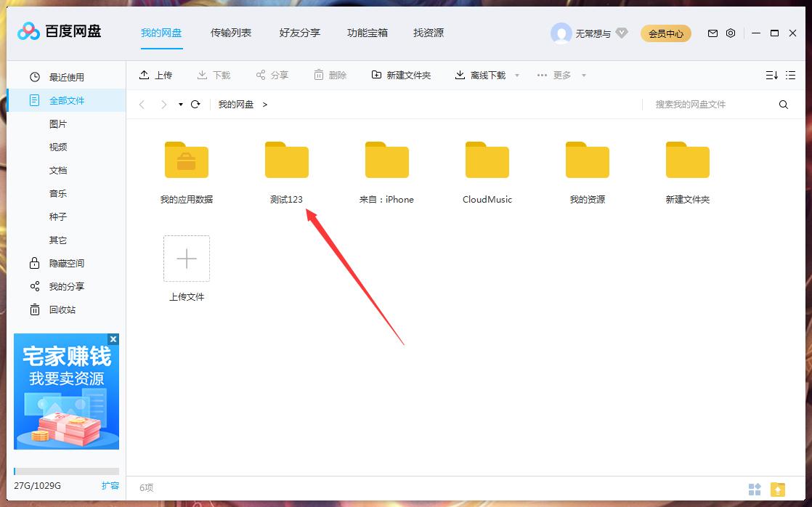812x507 pixels.
Task: Open the 功能宝箱 menu item
Action: click(367, 33)
